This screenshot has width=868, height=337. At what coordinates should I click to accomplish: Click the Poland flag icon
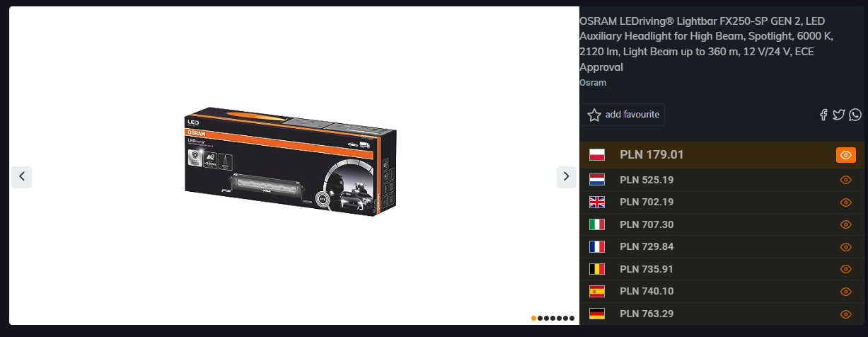coord(597,155)
